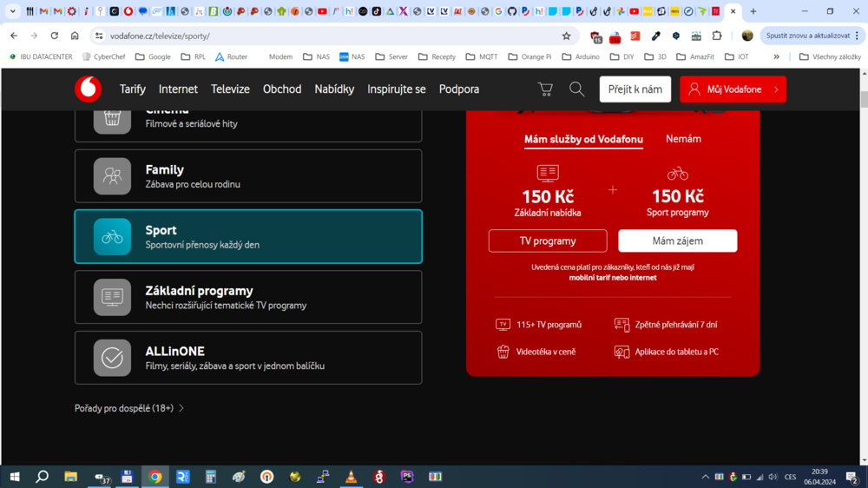Click the Cinema popcorn icon
The width and height of the screenshot is (868, 488).
coord(112,119)
